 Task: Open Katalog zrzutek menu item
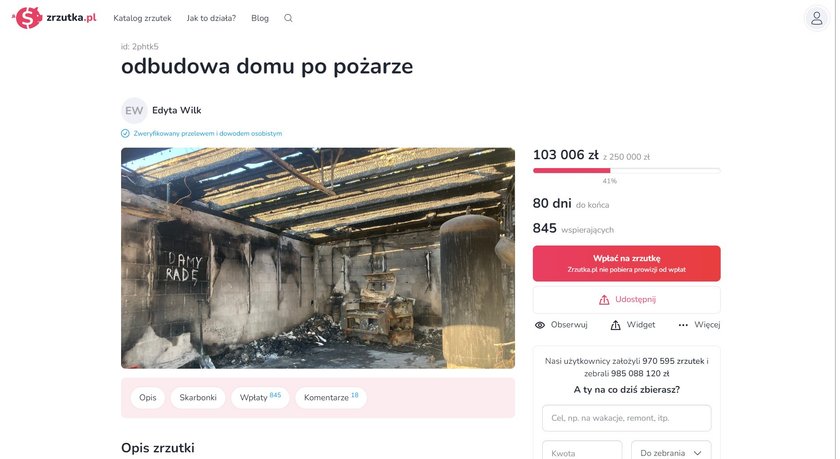[142, 18]
